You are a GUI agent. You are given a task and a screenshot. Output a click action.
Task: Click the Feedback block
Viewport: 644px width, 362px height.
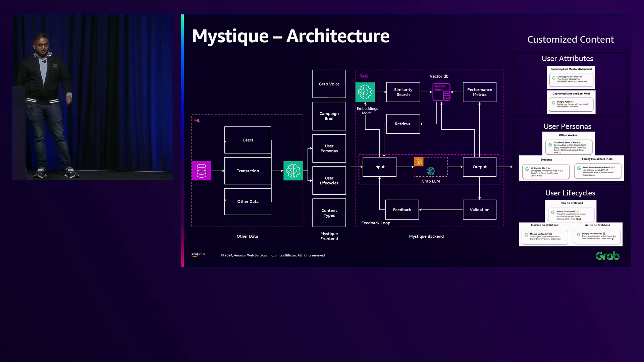tap(402, 210)
